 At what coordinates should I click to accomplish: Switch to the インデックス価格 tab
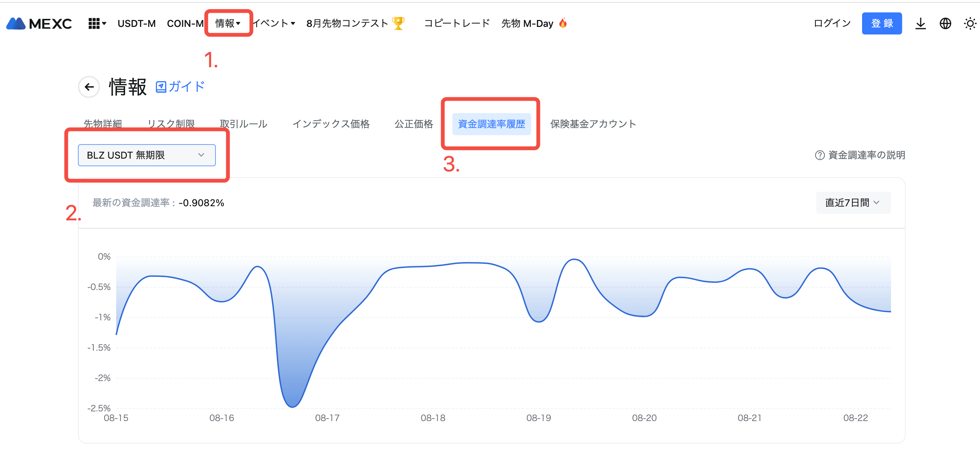[x=331, y=124]
